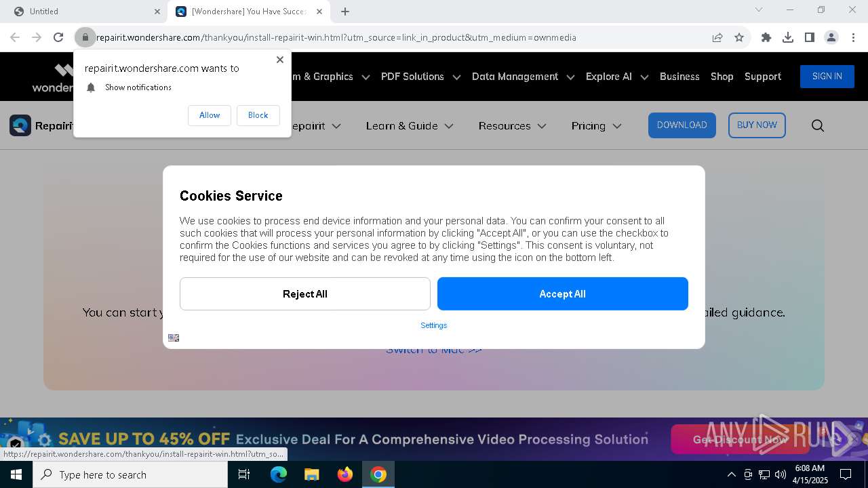Launch Firefox from the taskbar
The width and height of the screenshot is (868, 488).
345,474
